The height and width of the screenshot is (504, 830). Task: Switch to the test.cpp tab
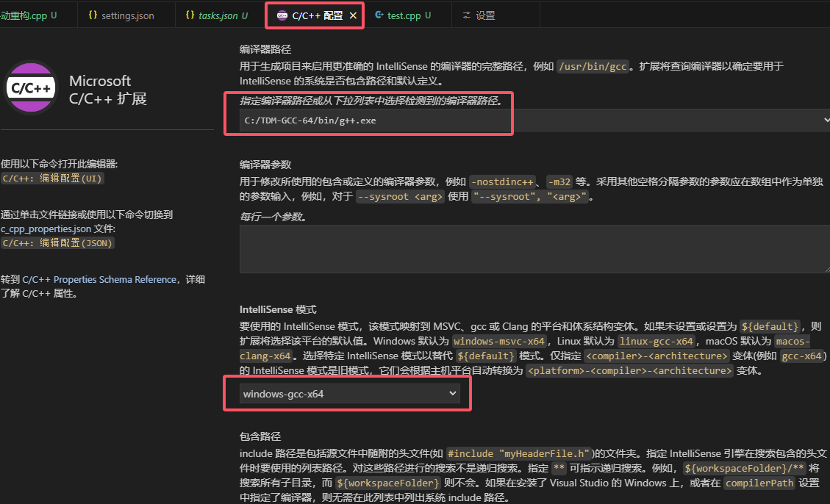click(404, 15)
